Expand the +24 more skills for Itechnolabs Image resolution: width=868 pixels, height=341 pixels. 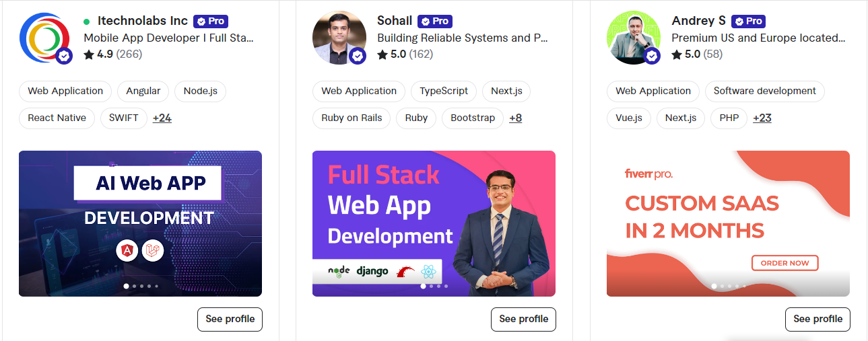pyautogui.click(x=162, y=118)
